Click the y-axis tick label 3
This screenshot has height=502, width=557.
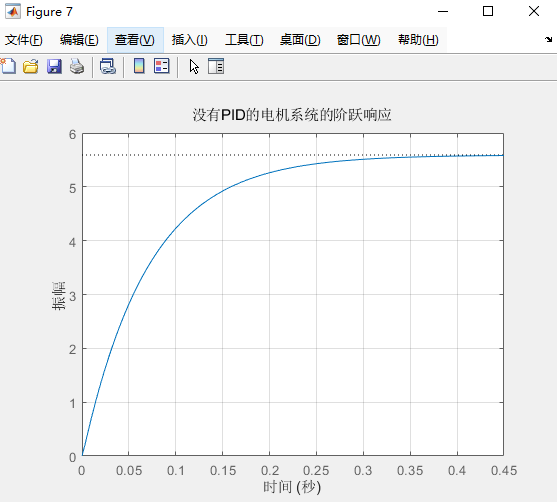click(73, 296)
